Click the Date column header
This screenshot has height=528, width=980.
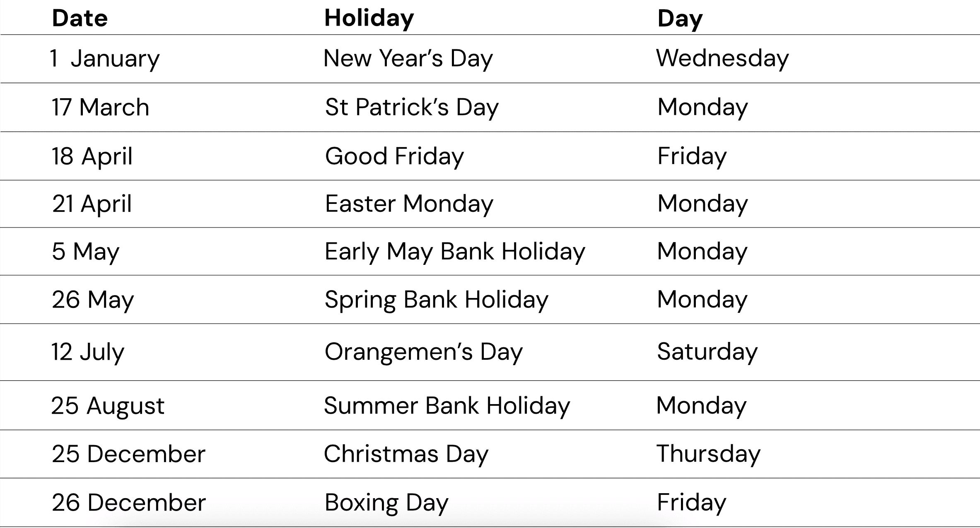80,18
